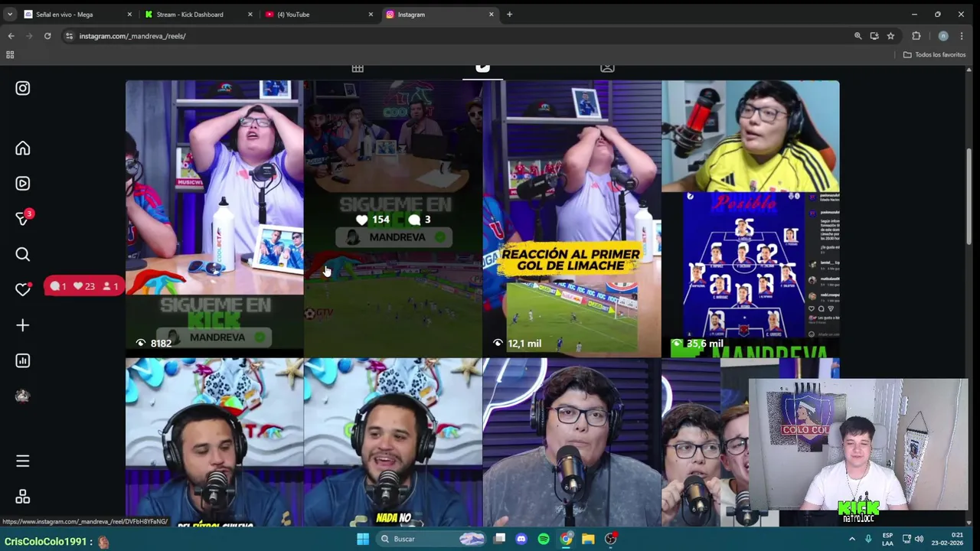Reload the Instagram page
The image size is (980, 551).
pos(47,36)
